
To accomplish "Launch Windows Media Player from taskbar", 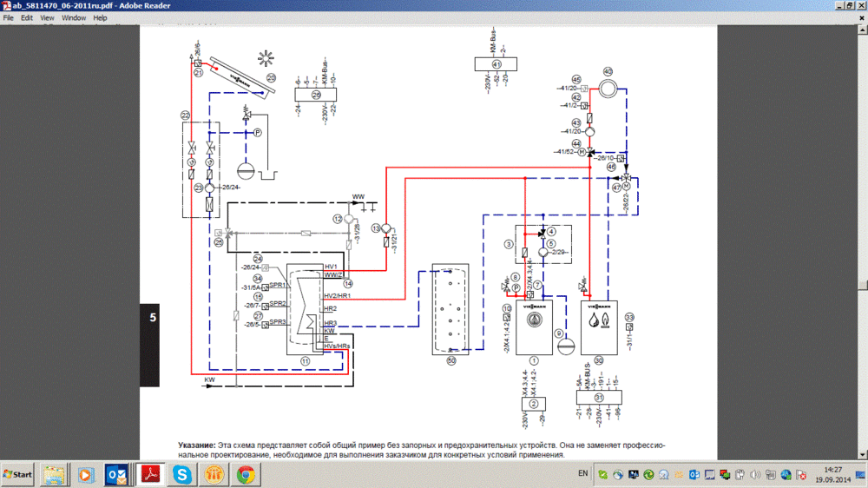I will pos(85,475).
